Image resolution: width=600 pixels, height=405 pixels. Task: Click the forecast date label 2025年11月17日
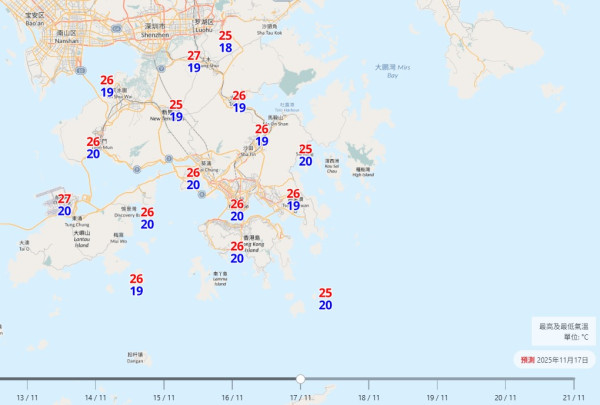click(555, 359)
